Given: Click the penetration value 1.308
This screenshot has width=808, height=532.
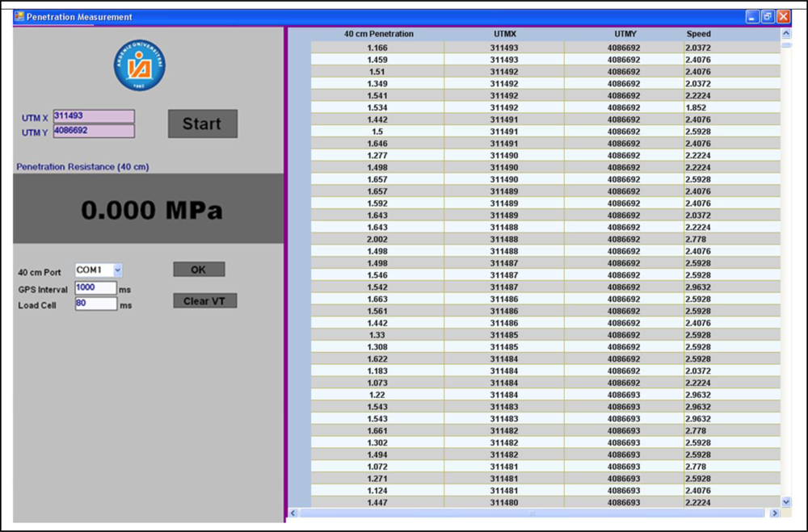Looking at the screenshot, I should (x=377, y=347).
